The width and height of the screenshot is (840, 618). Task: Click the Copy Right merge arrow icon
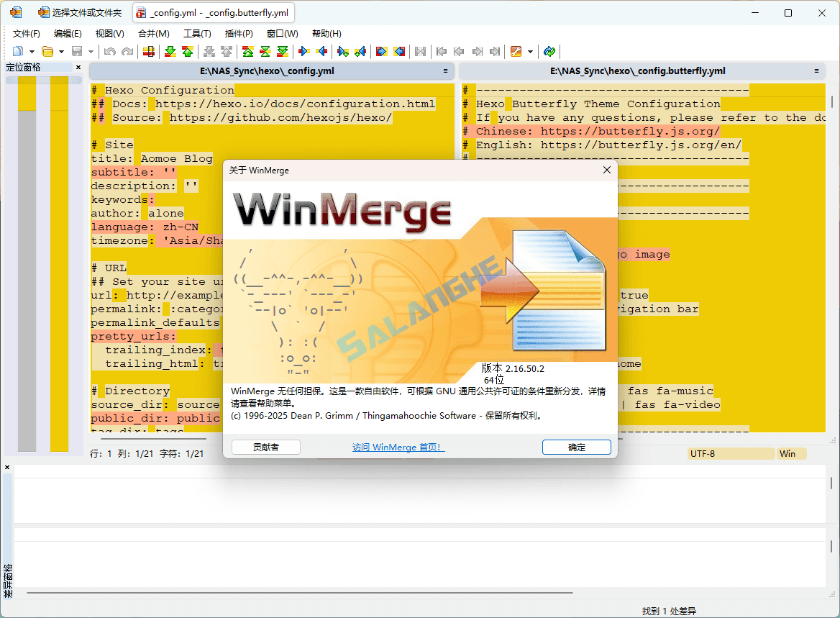[305, 51]
